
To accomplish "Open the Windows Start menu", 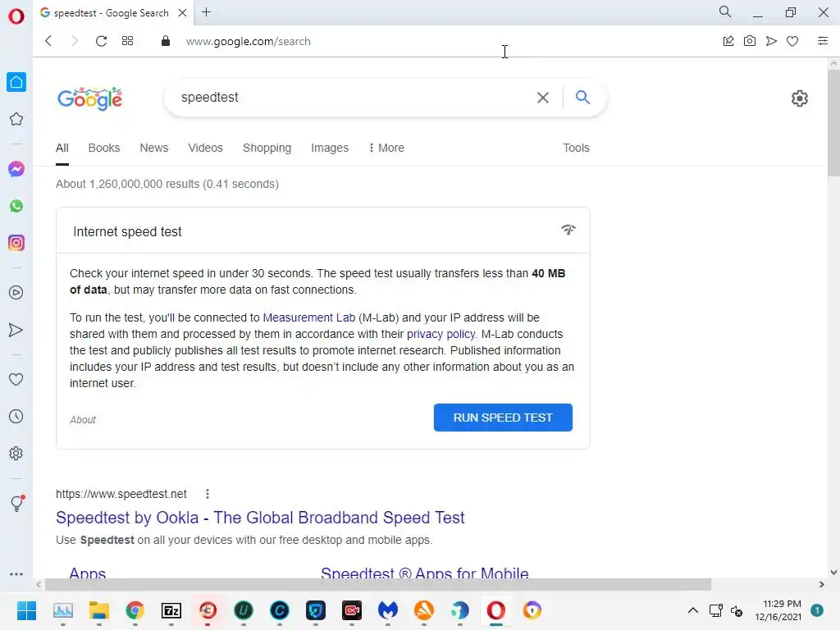I will [26, 610].
